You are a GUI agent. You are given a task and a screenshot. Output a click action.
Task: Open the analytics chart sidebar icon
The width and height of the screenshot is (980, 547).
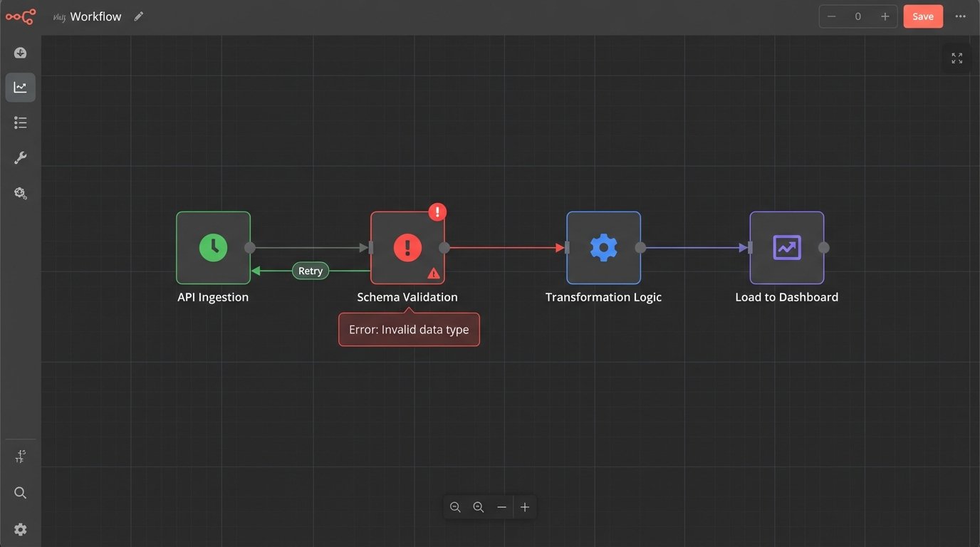click(x=20, y=88)
